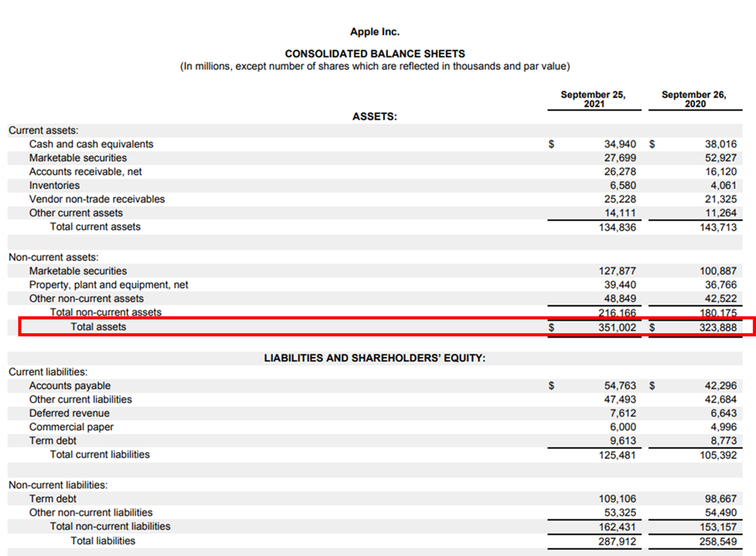
Task: Click the 25,228 vendor receivables value
Action: tap(620, 199)
